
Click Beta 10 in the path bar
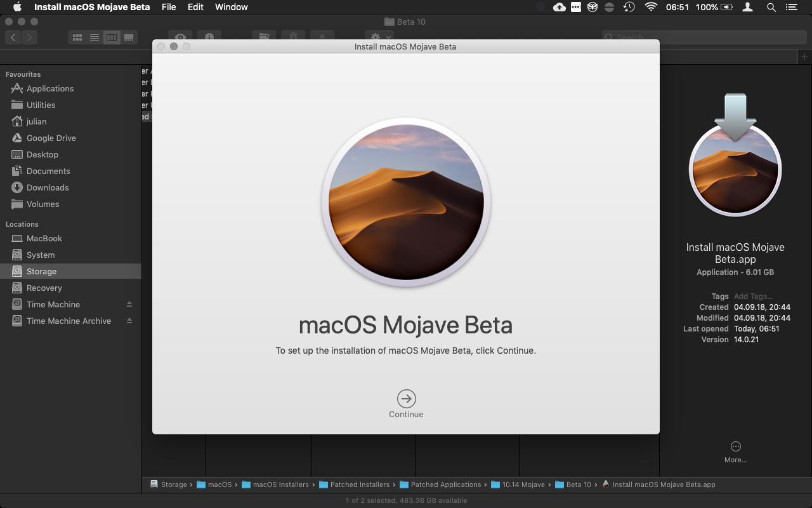tap(573, 485)
